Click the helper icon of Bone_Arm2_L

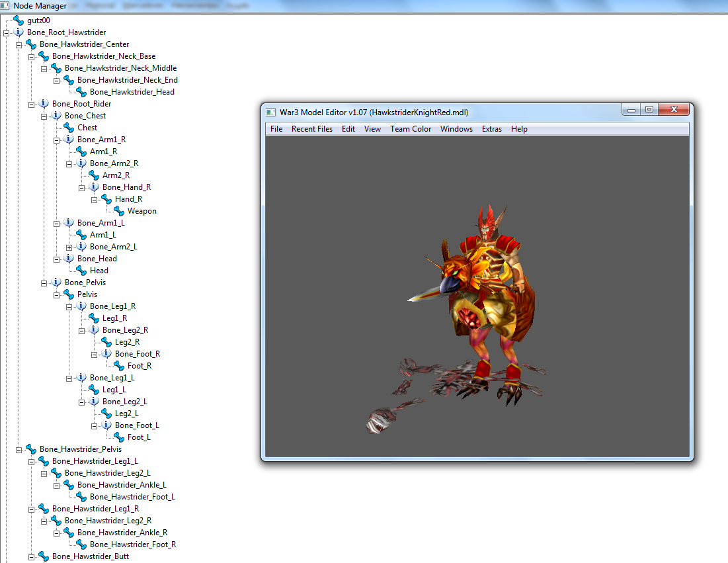click(x=81, y=247)
